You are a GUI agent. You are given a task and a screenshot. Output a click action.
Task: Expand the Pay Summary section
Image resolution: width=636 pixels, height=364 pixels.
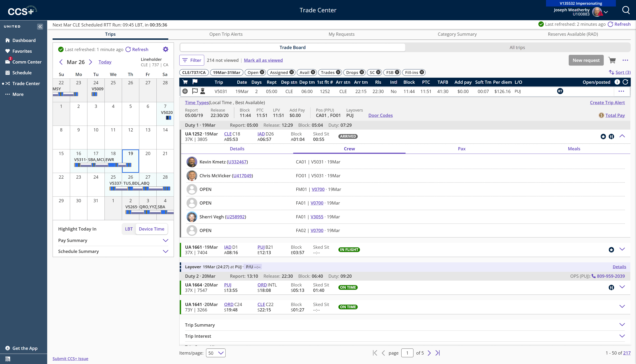point(165,240)
